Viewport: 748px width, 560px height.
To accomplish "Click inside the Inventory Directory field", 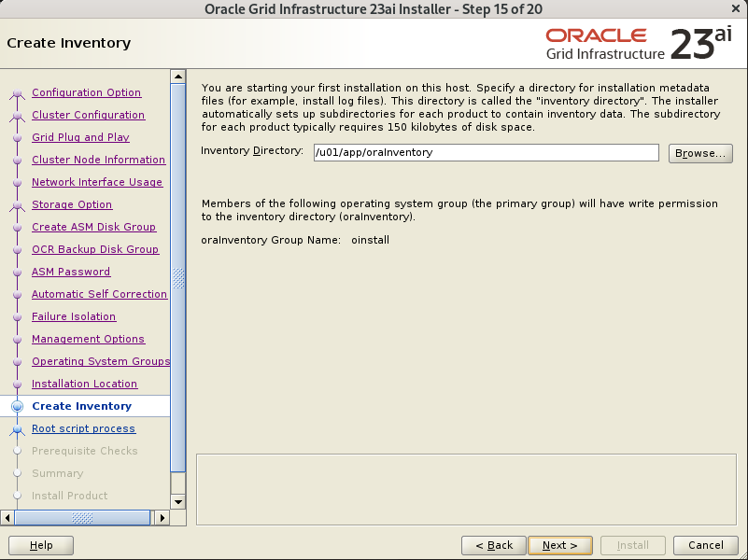I will [487, 152].
